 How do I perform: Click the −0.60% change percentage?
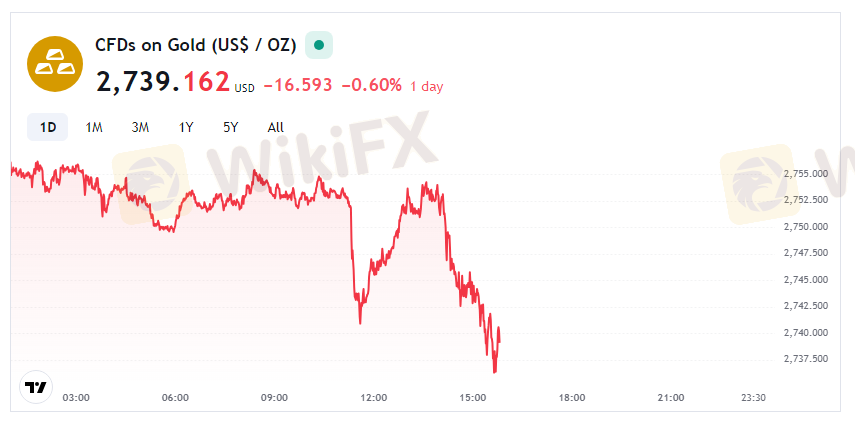pyautogui.click(x=371, y=85)
